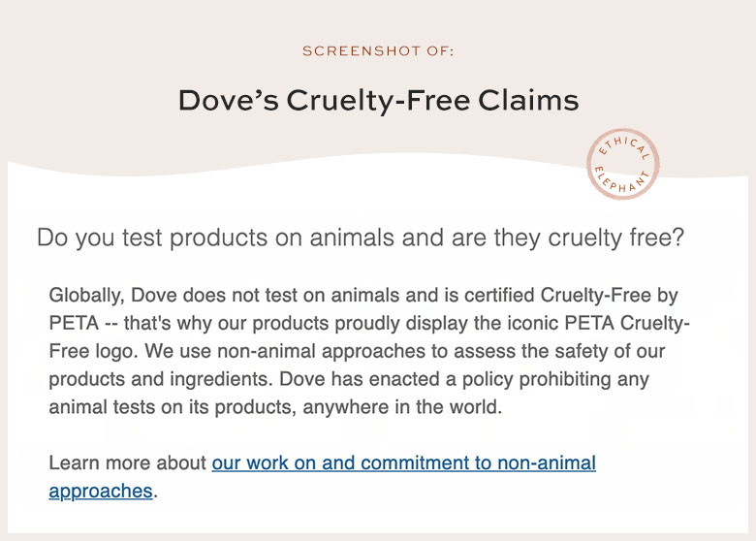Click the phrase "products and ingredients."
The height and width of the screenshot is (541, 756).
point(161,379)
